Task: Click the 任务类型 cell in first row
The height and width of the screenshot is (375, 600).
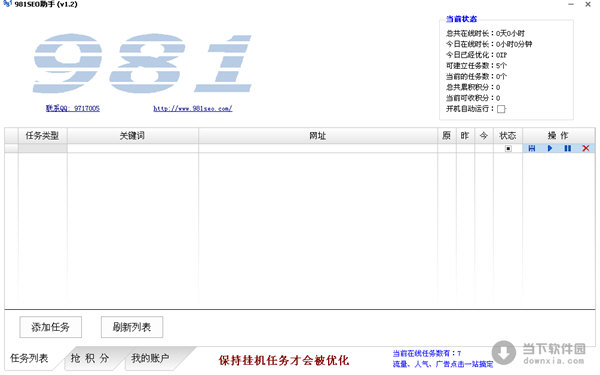Action: 42,148
